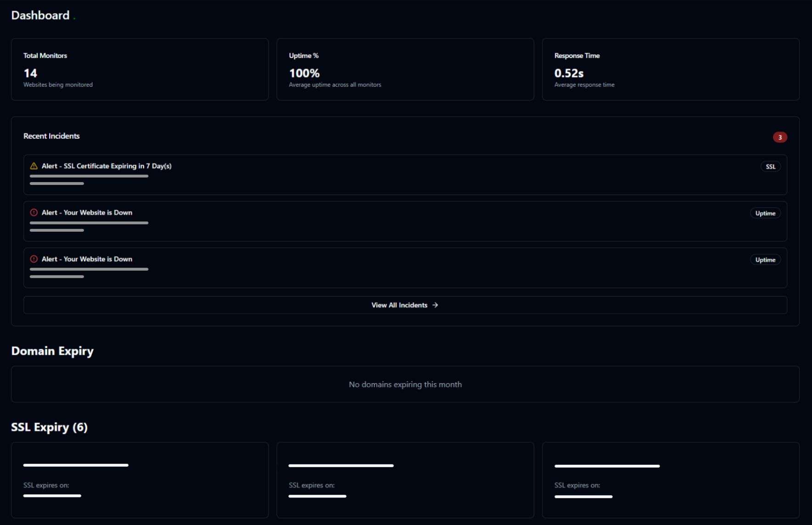Open View All Incidents
Viewport: 812px width, 525px height.
point(399,305)
